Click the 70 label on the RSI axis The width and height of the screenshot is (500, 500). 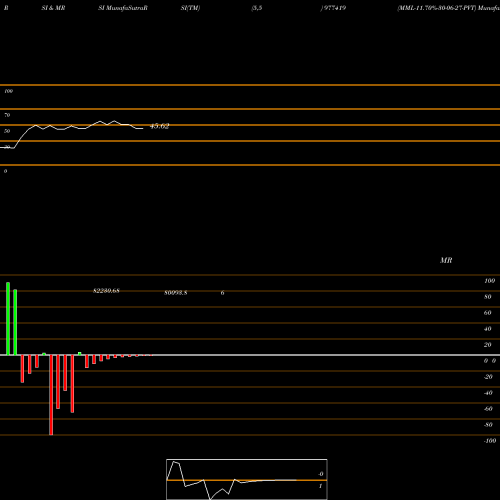pyautogui.click(x=7, y=115)
